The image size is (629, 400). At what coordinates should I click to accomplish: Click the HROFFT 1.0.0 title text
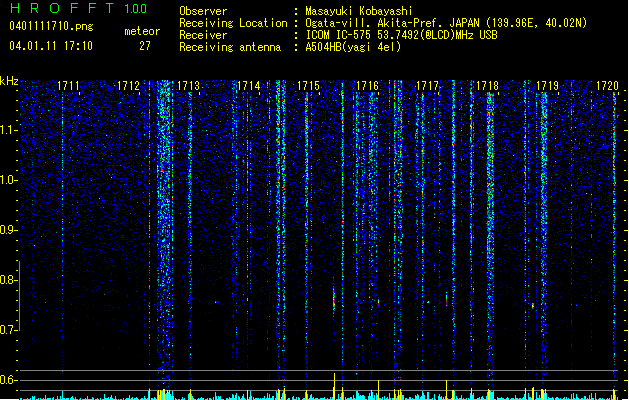coord(79,8)
